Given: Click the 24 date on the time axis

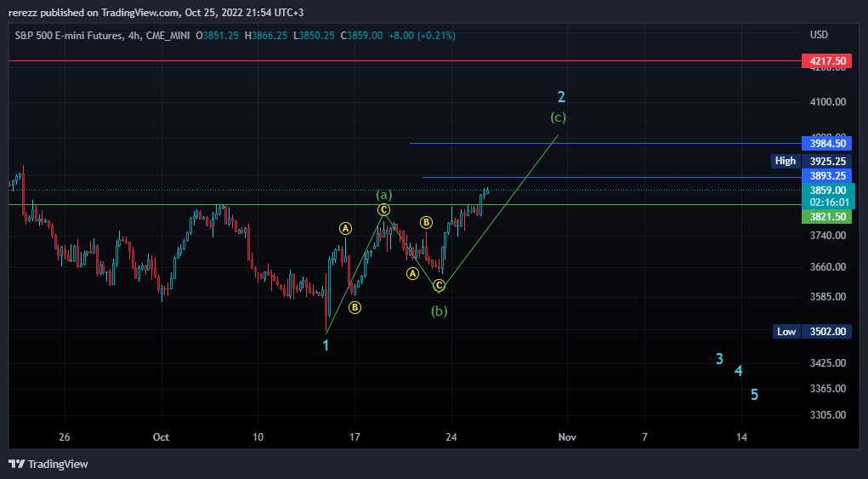Looking at the screenshot, I should point(451,437).
